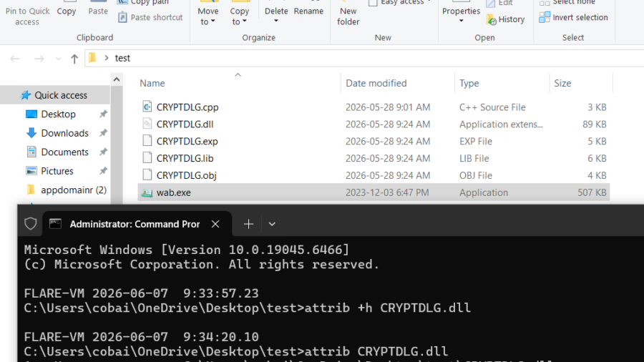Image resolution: width=644 pixels, height=362 pixels.
Task: Go up one folder level
Action: [x=74, y=58]
